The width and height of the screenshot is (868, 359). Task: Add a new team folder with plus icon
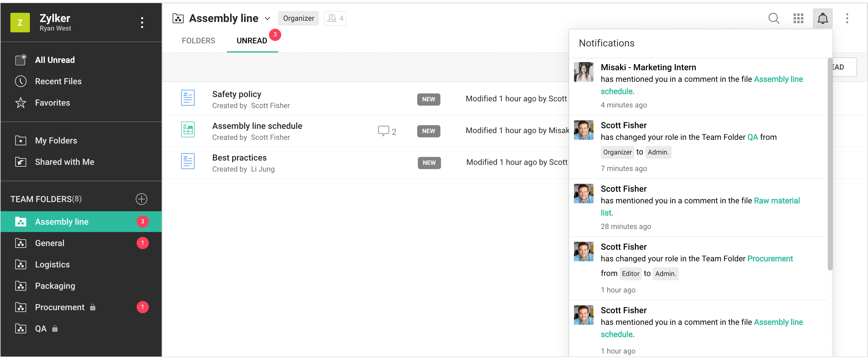(142, 199)
